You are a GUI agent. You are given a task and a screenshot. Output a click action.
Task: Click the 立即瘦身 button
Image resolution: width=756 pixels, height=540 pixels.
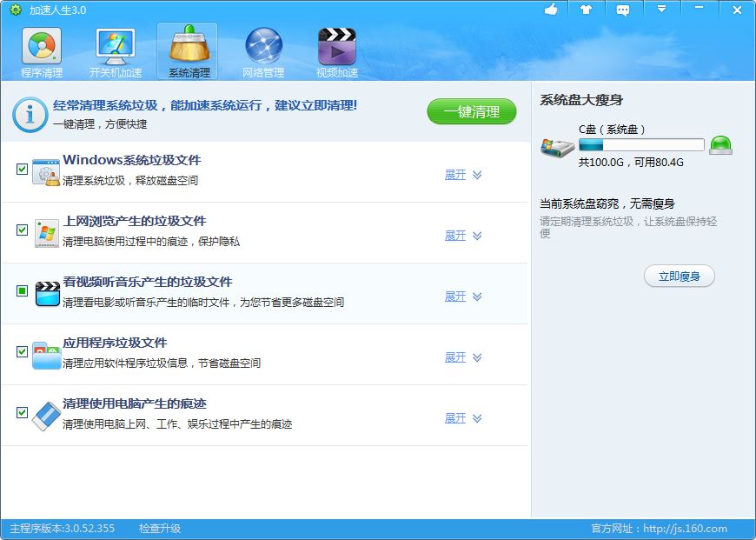tap(679, 277)
